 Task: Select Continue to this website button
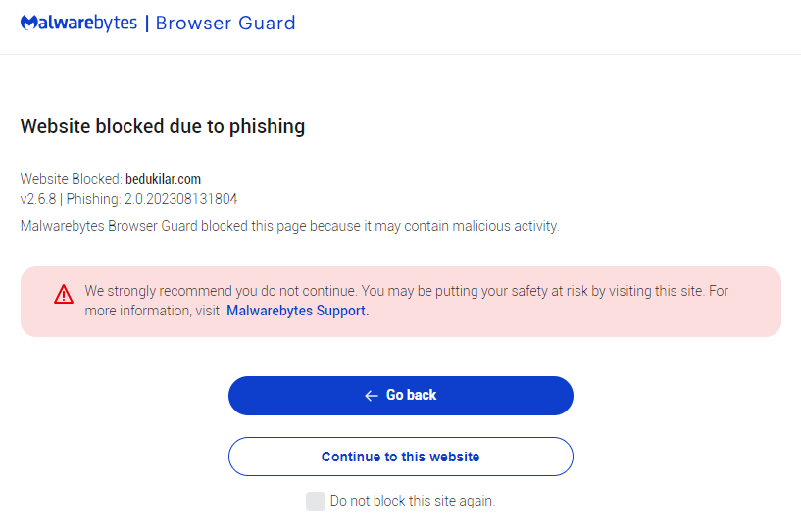click(400, 457)
